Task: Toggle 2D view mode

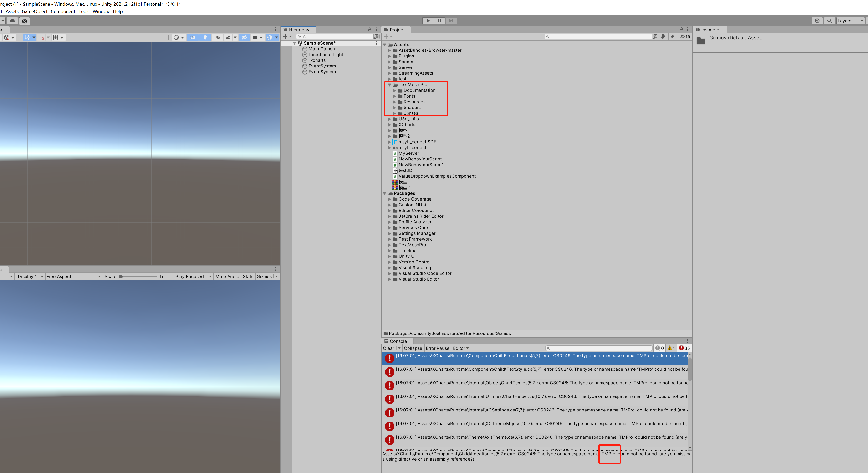Action: coord(193,37)
